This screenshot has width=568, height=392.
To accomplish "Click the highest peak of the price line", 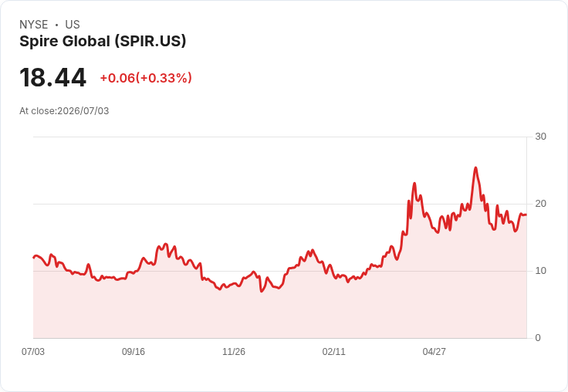I will tap(475, 167).
